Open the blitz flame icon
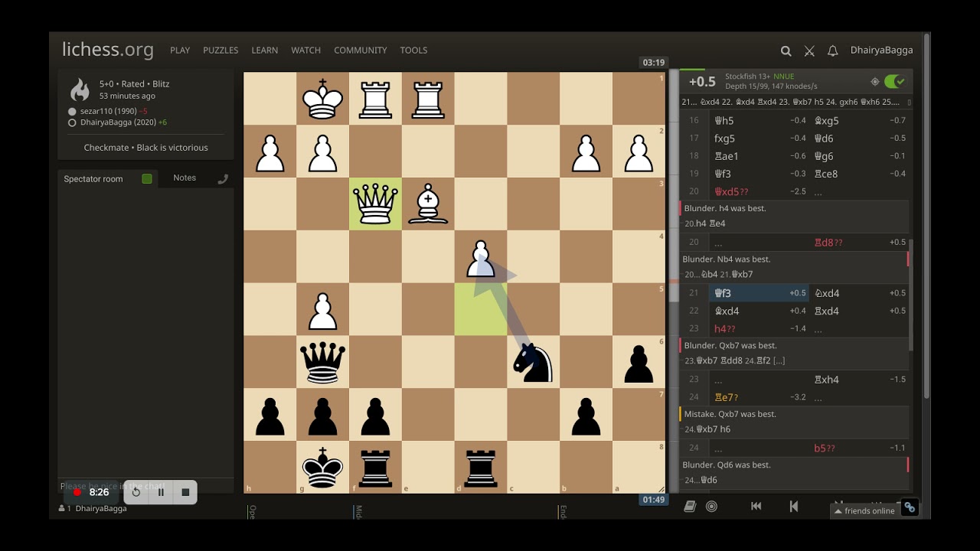The image size is (980, 551). [x=80, y=90]
